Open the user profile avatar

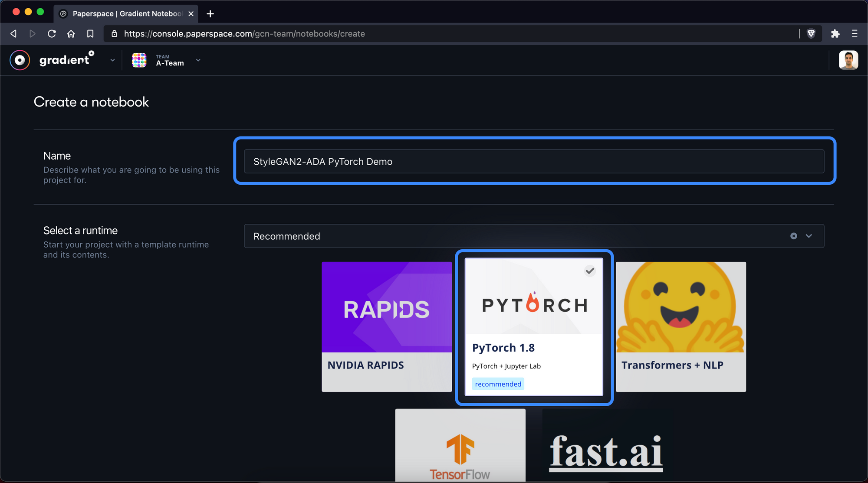coord(848,60)
